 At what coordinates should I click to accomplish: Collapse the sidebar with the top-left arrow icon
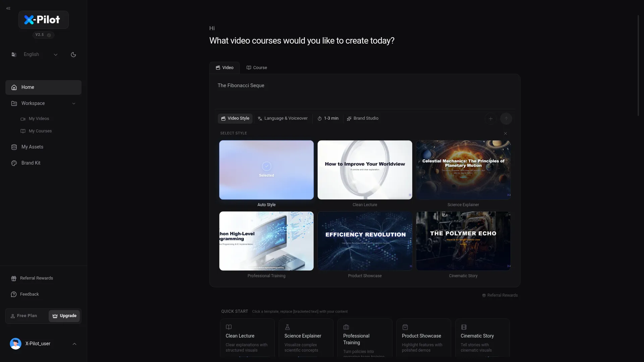(x=8, y=8)
